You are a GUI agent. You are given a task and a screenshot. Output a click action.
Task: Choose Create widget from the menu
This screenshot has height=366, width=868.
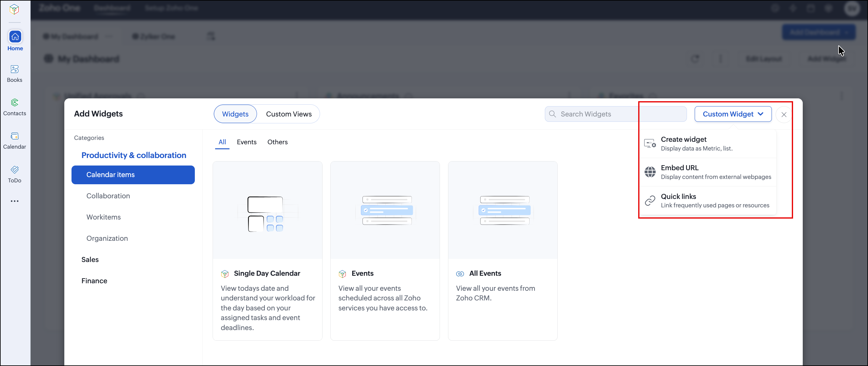(708, 144)
